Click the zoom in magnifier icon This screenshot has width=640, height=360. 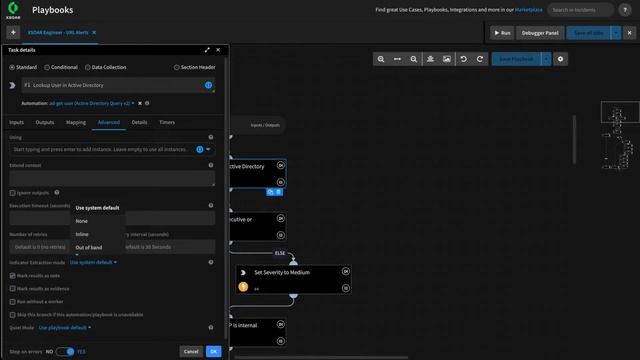coord(381,59)
